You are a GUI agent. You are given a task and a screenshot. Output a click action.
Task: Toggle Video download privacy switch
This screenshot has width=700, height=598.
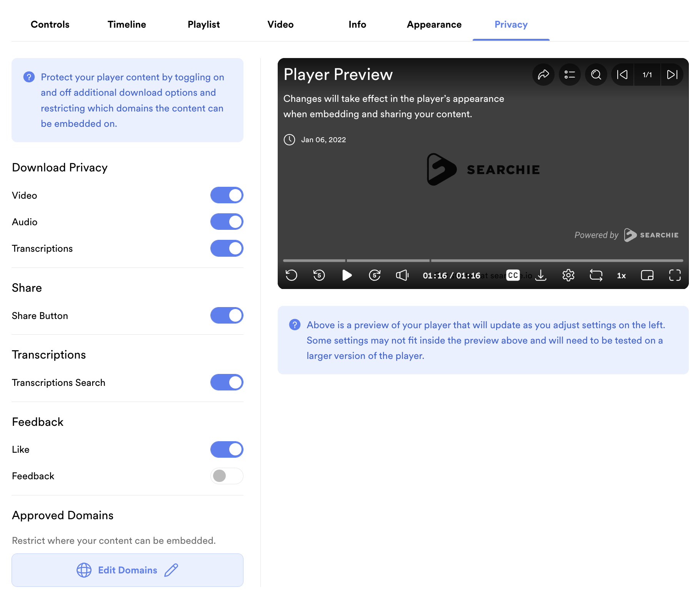tap(227, 195)
